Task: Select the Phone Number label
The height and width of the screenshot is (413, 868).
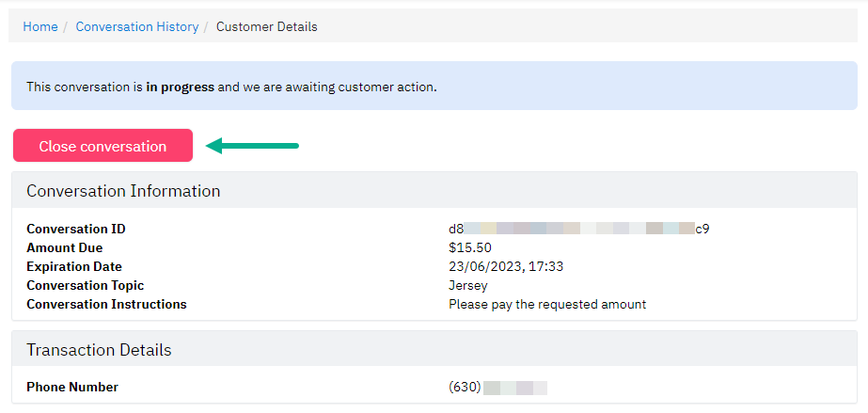Action: tap(72, 387)
